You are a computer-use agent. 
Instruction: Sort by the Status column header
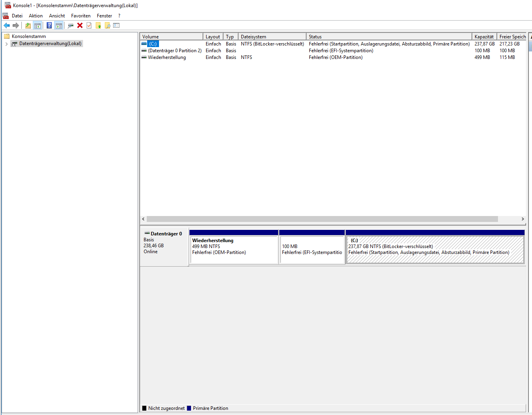click(x=389, y=36)
